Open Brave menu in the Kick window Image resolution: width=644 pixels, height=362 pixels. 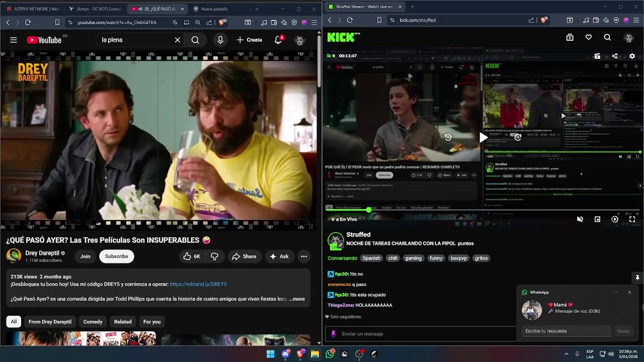[636, 20]
